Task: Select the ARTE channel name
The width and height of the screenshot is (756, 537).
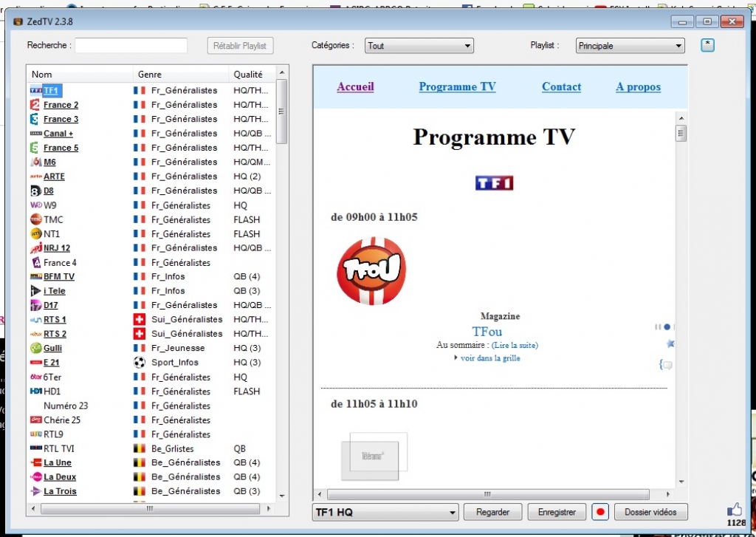Action: point(54,177)
